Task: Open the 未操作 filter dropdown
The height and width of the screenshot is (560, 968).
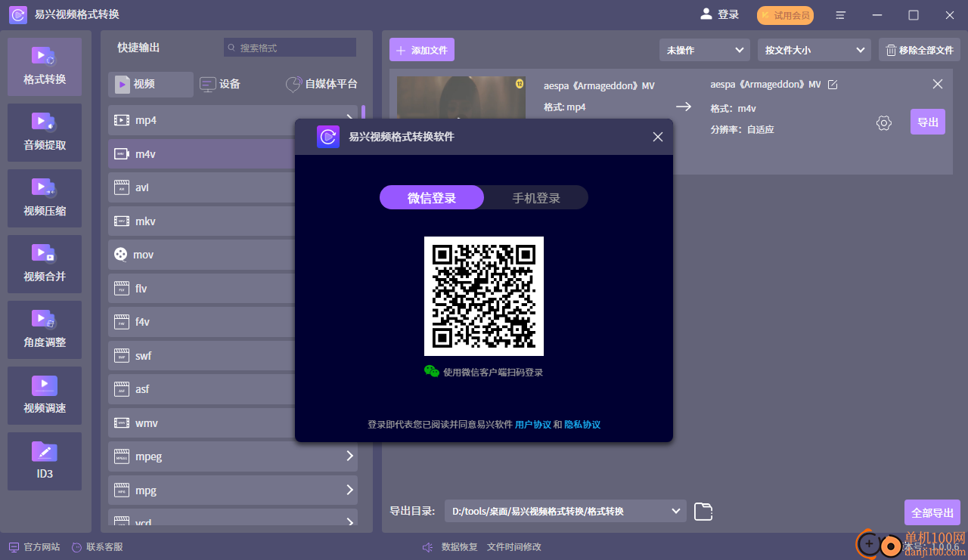Action: (705, 50)
